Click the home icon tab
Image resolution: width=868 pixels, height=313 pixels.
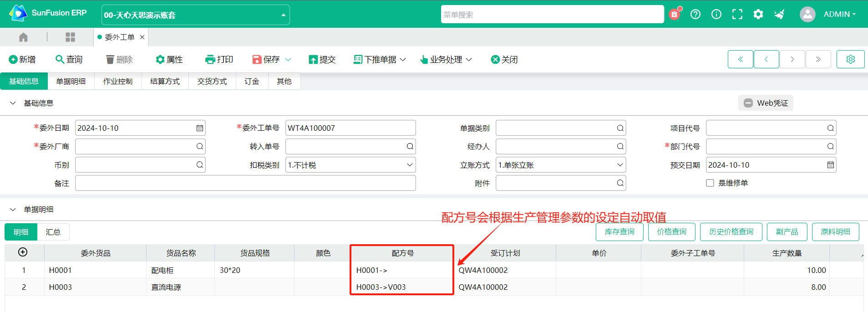click(x=24, y=37)
